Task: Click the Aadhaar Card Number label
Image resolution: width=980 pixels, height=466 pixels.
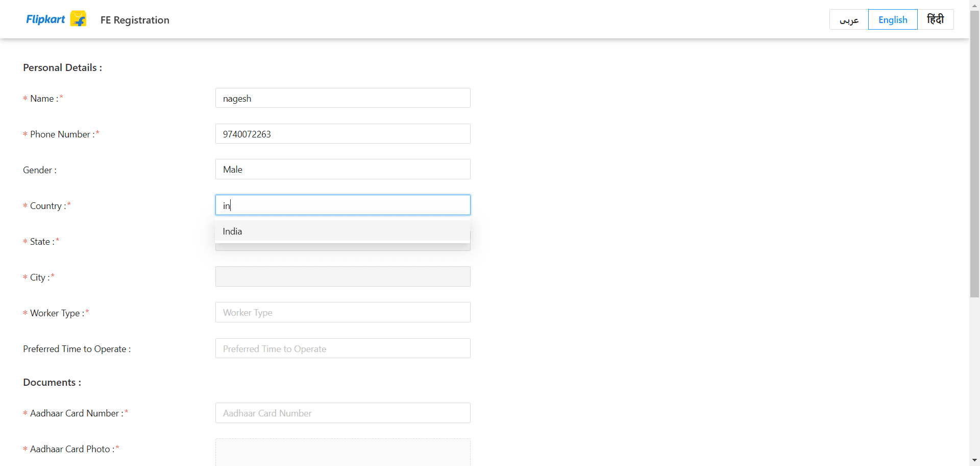Action: [x=77, y=413]
